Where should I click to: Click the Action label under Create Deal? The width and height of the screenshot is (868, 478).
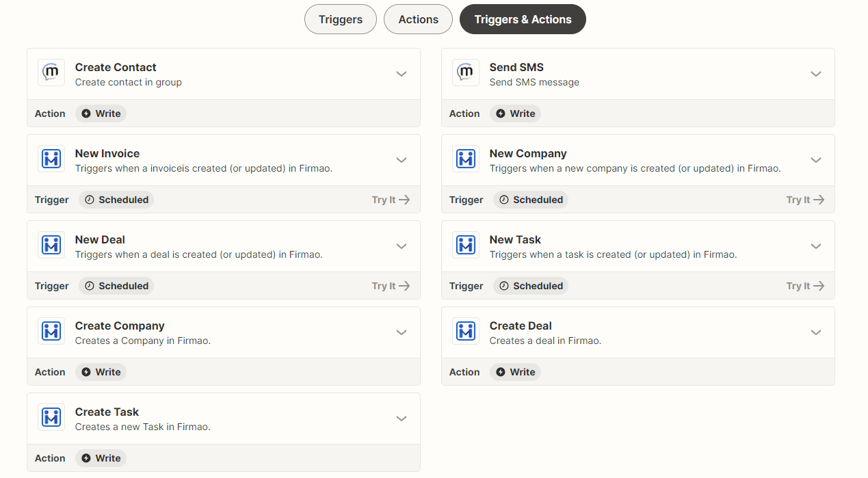464,372
